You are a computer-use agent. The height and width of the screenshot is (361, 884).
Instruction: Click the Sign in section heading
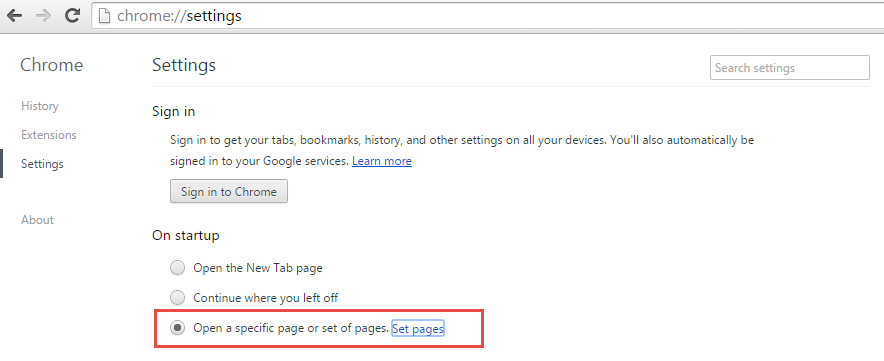tap(174, 112)
